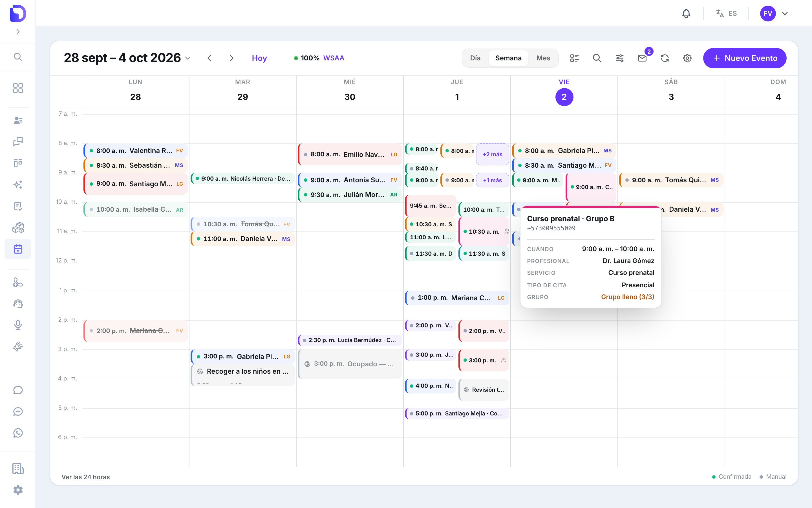Click 'Ver las 24 horas' link
Viewport: 812px width, 508px height.
85,477
